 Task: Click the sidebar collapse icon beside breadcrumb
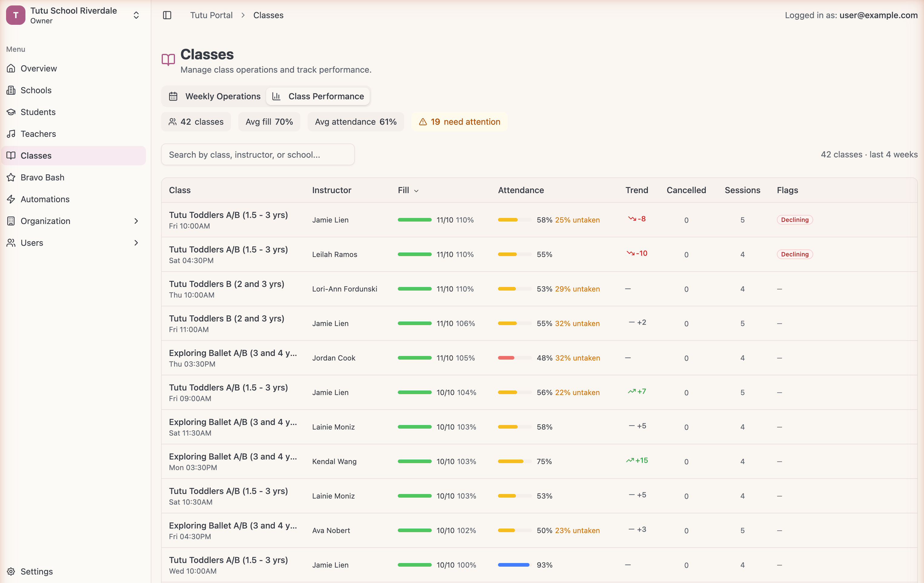(168, 15)
